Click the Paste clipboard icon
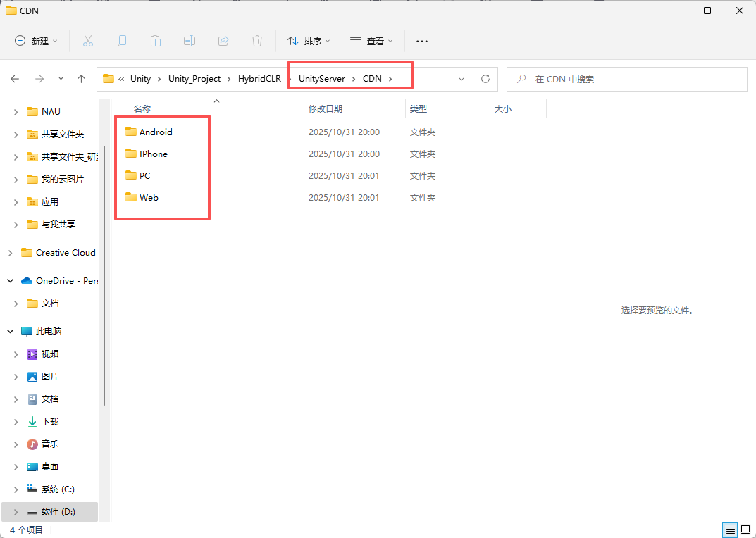Screen dimensions: 756x538 (156, 41)
